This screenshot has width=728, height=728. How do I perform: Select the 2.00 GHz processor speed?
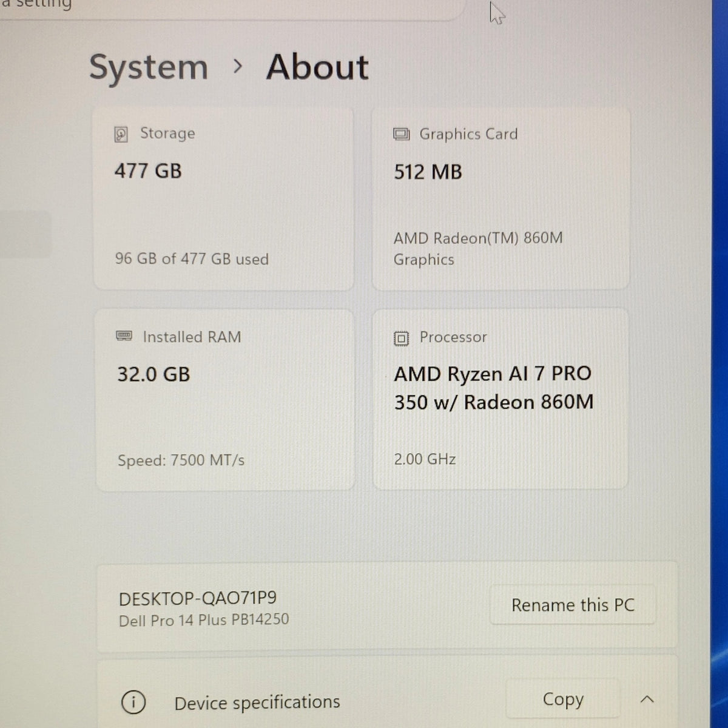[x=425, y=459]
